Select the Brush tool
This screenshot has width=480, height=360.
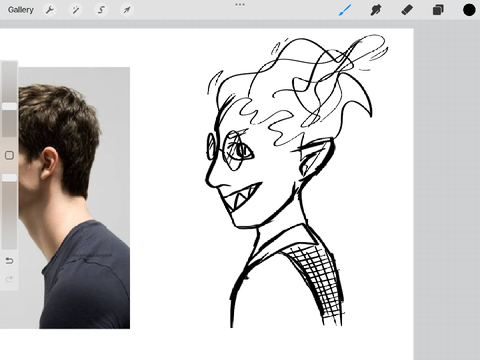[345, 10]
